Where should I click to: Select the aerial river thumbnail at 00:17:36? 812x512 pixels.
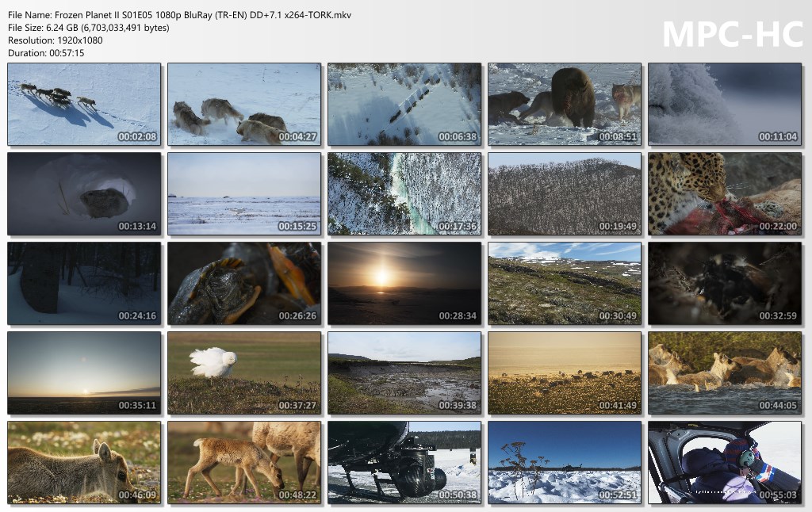(404, 193)
